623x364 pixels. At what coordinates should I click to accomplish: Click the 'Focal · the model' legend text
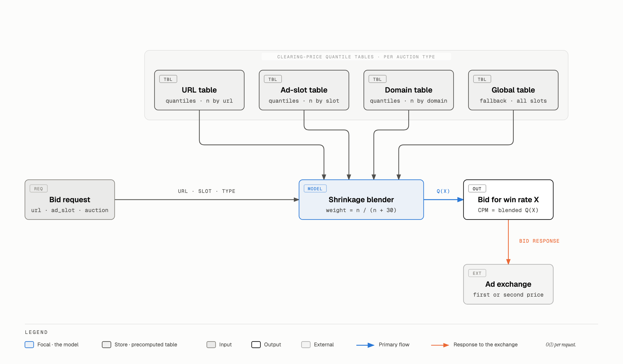(58, 345)
